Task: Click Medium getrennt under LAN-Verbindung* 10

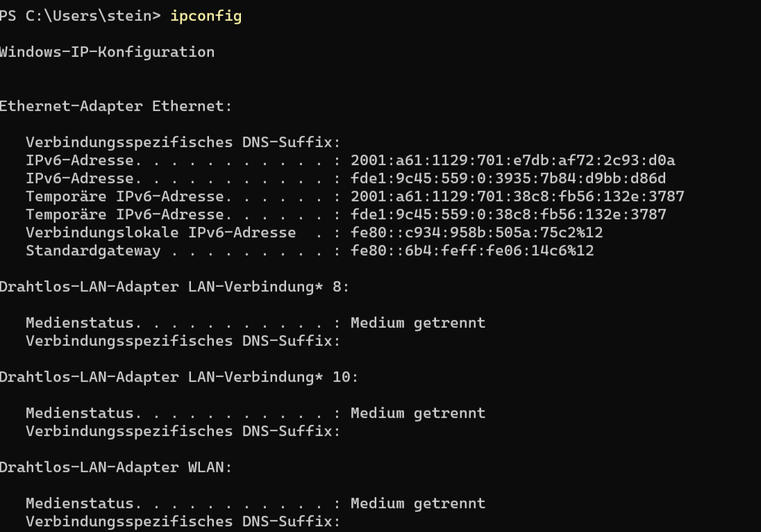Action: (x=417, y=413)
